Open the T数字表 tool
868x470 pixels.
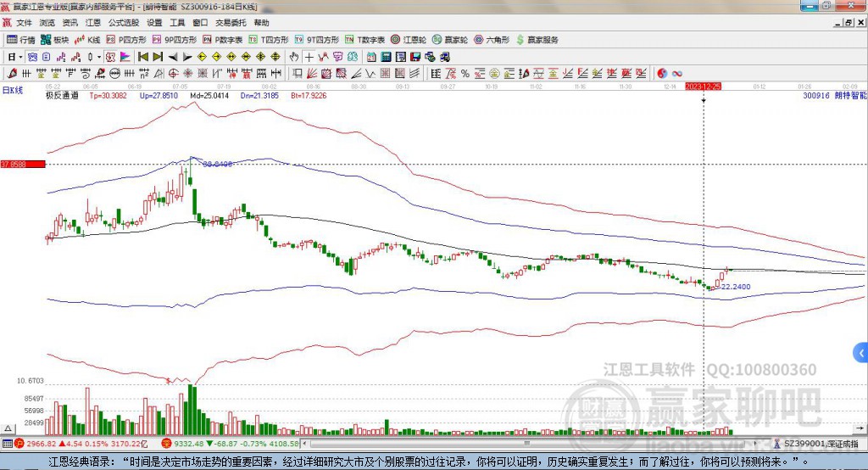(x=364, y=40)
